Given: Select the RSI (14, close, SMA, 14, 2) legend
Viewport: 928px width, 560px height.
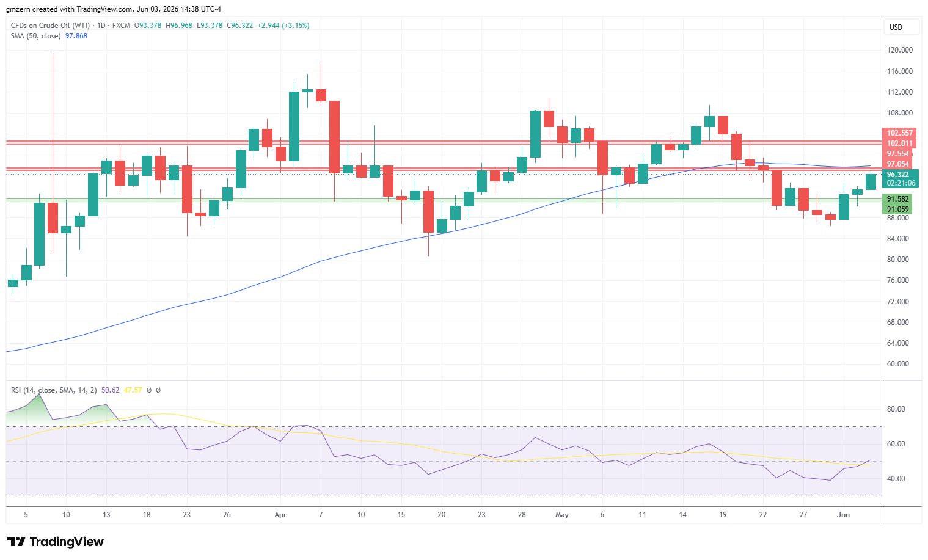Looking at the screenshot, I should [54, 390].
